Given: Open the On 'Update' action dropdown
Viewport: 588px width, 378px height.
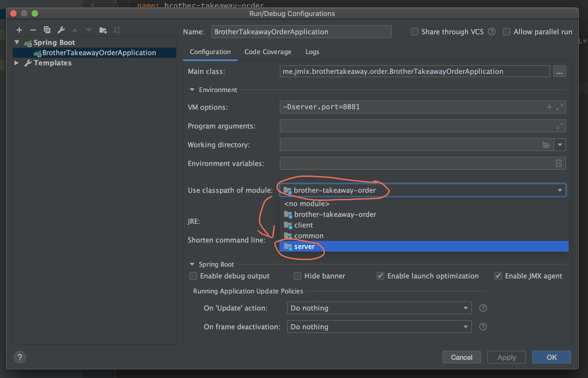Looking at the screenshot, I should coord(465,308).
